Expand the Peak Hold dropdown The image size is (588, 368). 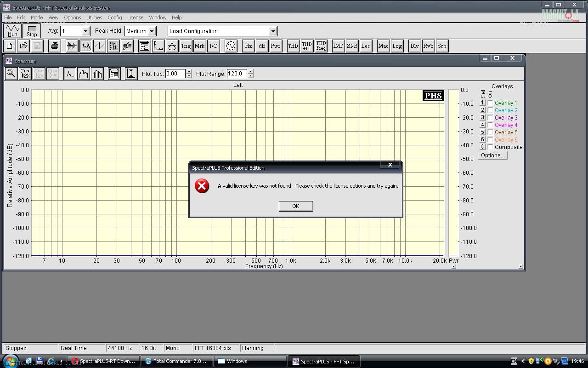pos(153,31)
